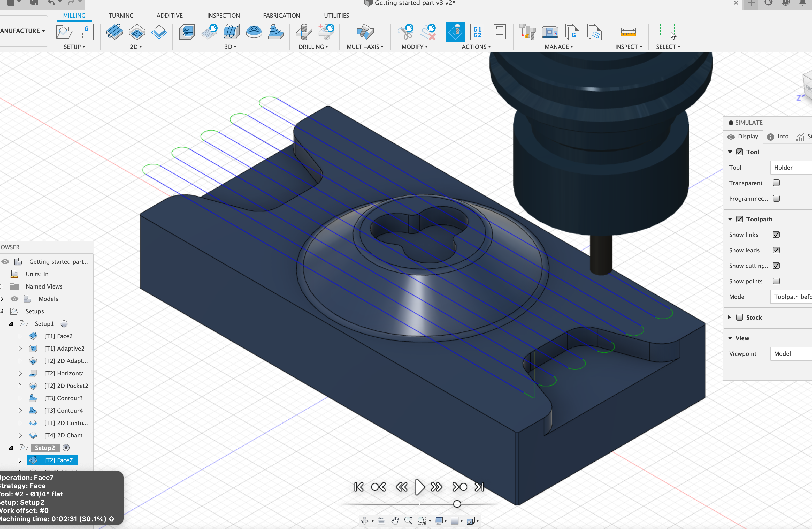Open the Tool Library icon
The image size is (812, 529).
pyautogui.click(x=527, y=32)
